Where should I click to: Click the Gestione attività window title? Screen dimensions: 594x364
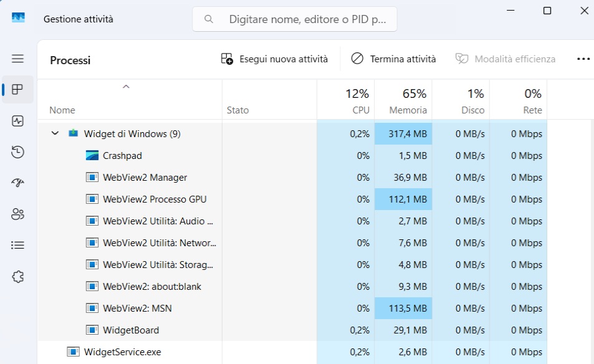pyautogui.click(x=79, y=19)
